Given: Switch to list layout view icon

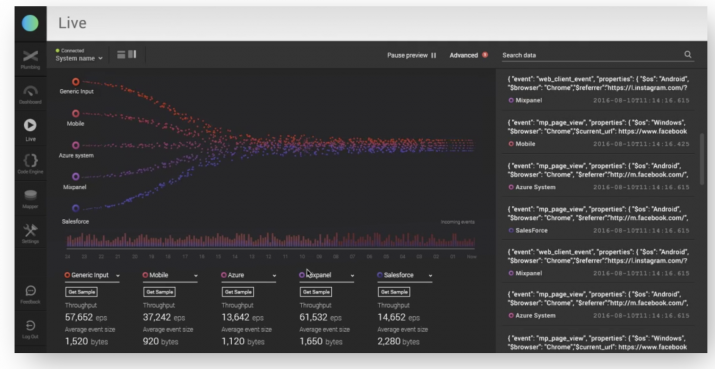Looking at the screenshot, I should point(121,55).
